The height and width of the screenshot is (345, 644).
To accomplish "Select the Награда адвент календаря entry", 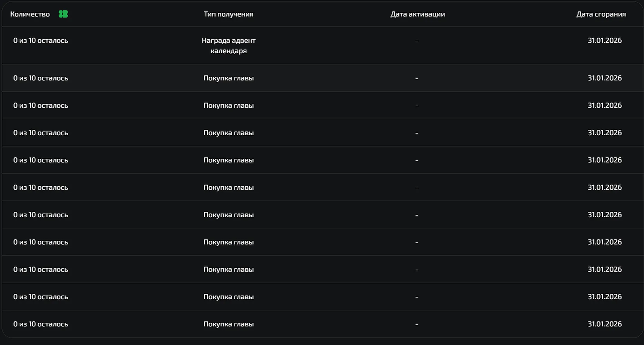I will tap(228, 46).
